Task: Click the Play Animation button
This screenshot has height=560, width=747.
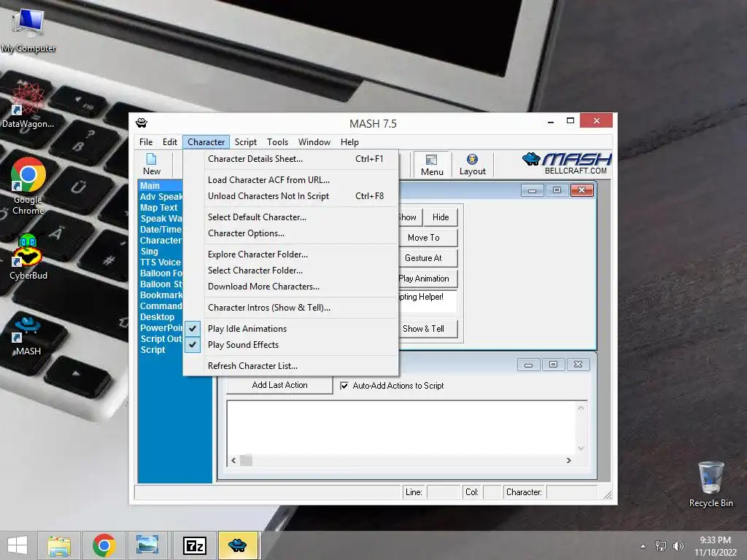Action: tap(427, 279)
